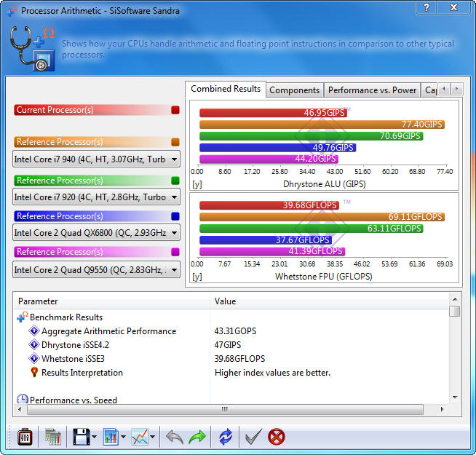Screen dimensions: 476x455
Task: Switch to the Components tab
Action: tap(295, 90)
